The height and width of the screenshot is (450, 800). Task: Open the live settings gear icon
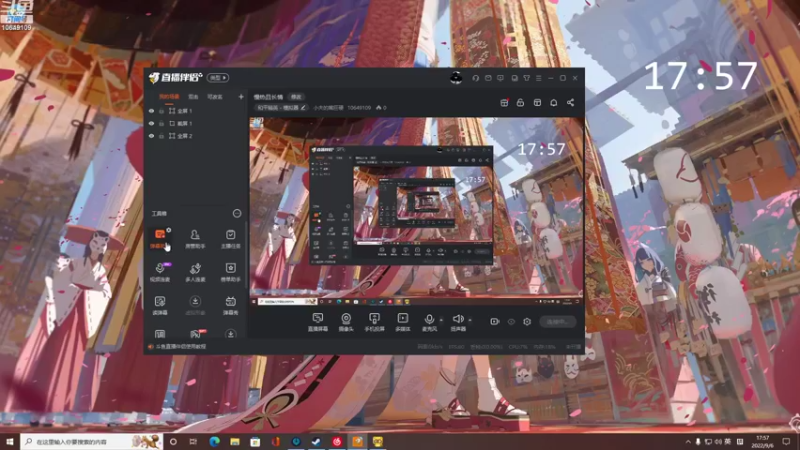point(527,321)
